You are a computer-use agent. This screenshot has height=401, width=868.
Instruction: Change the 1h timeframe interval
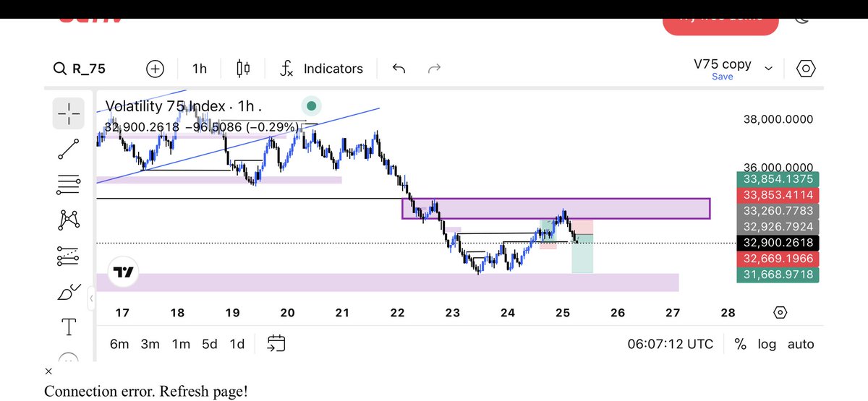199,69
